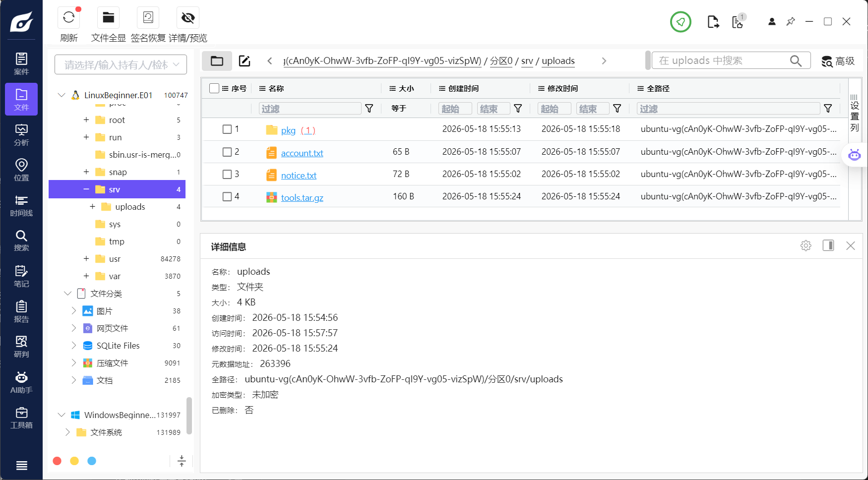The height and width of the screenshot is (480, 868).
Task: Toggle the 详情/预览 eye icon
Action: [188, 17]
